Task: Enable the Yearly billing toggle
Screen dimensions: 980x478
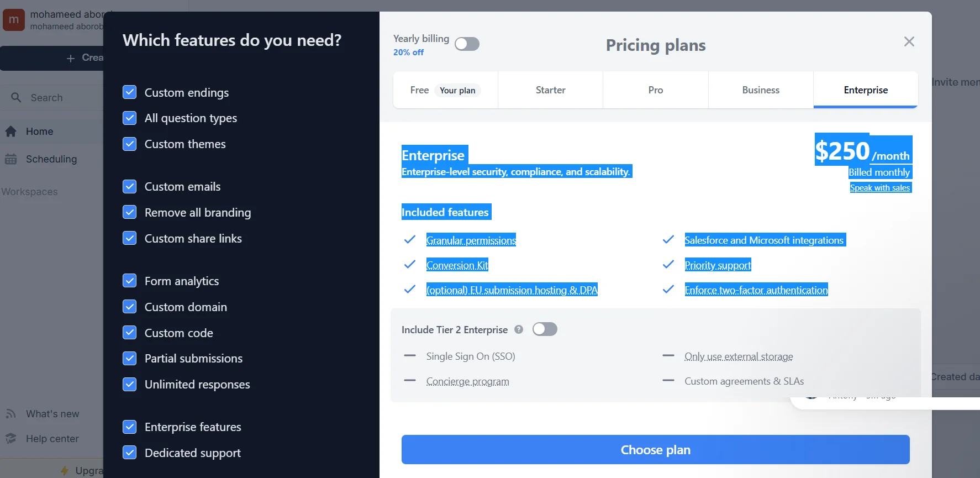Action: [467, 44]
